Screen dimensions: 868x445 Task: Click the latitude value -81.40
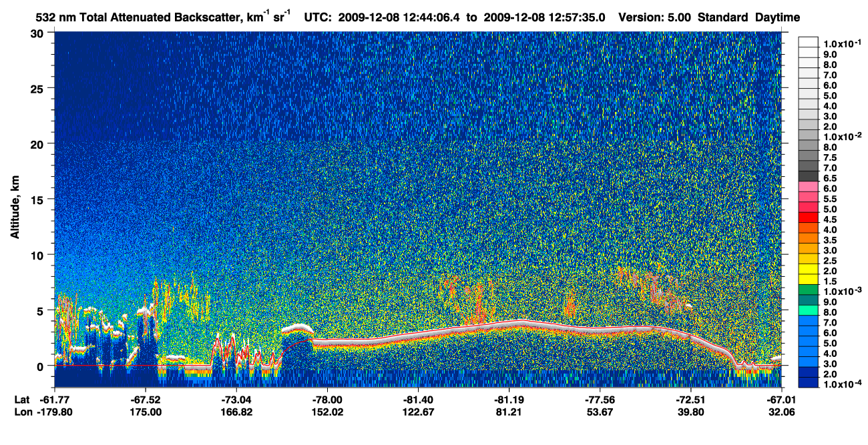click(418, 400)
